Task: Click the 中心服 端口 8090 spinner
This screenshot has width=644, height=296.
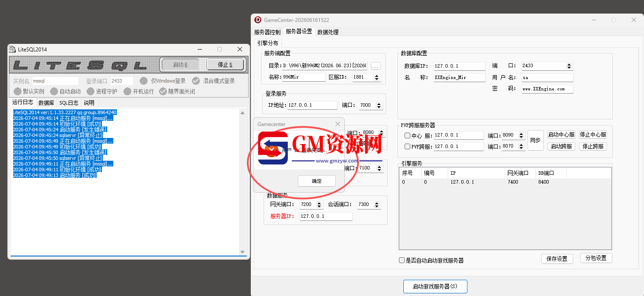Action: 521,135
